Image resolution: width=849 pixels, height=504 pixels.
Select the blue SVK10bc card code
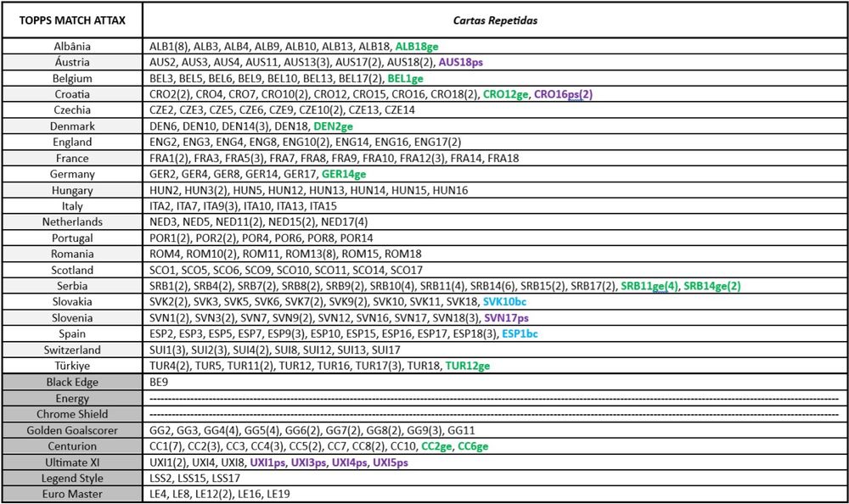(x=504, y=302)
